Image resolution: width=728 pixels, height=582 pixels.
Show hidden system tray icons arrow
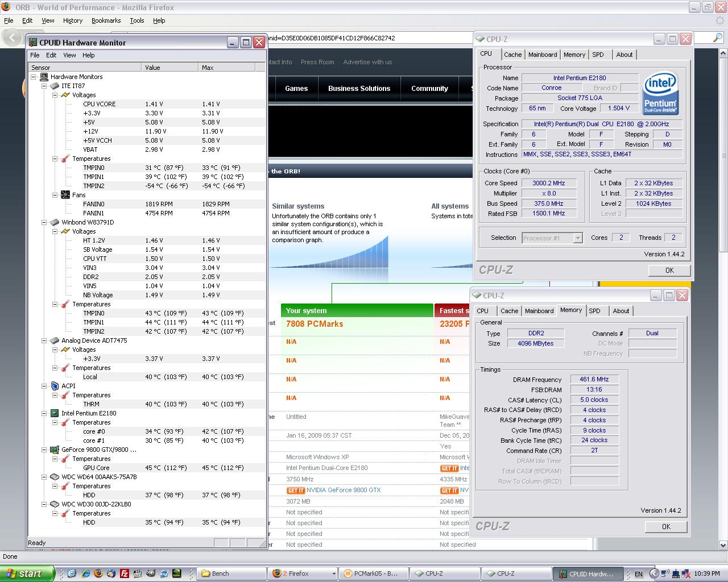tap(655, 573)
